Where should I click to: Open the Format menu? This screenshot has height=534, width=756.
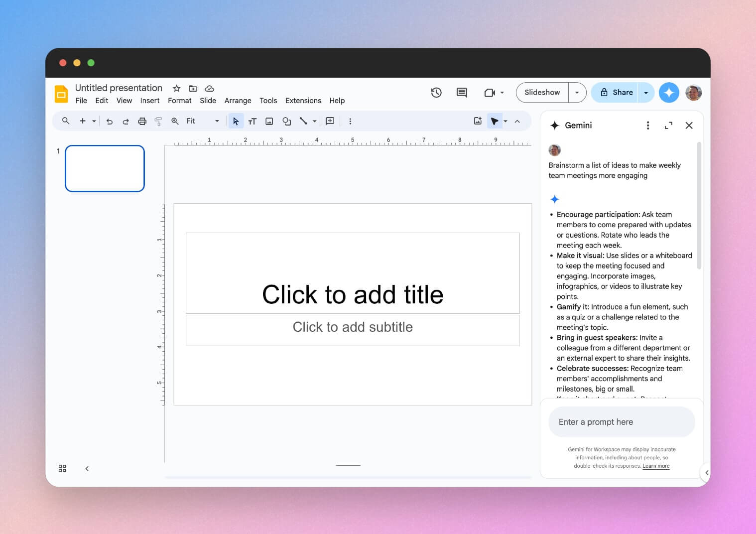179,101
